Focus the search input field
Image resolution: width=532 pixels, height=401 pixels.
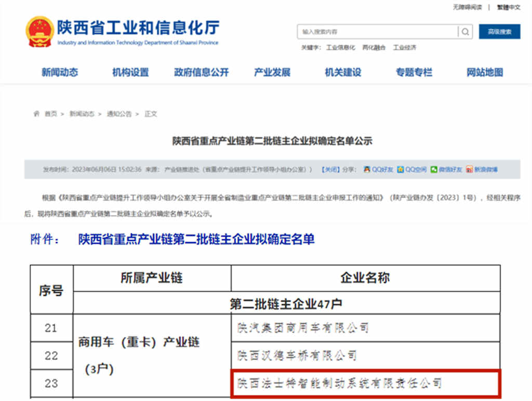(x=378, y=32)
